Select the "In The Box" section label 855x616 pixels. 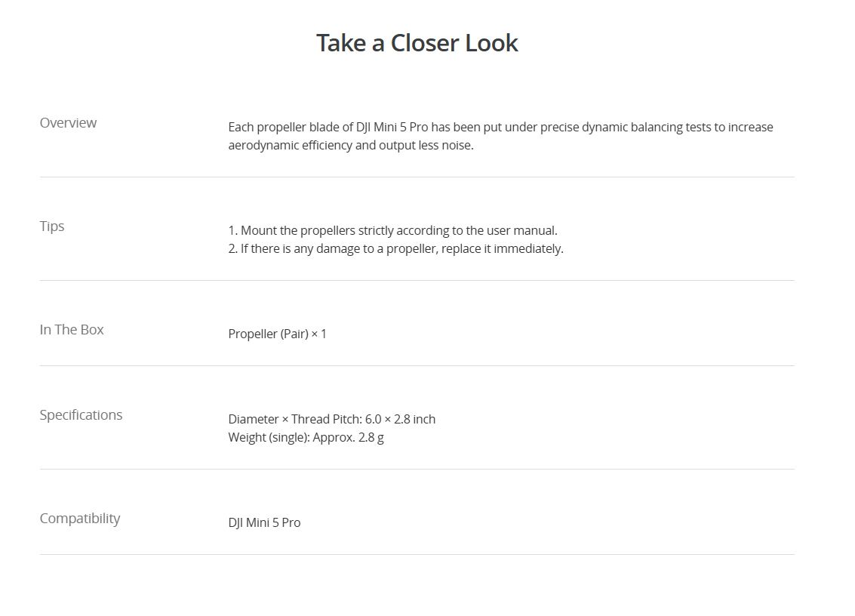click(x=72, y=330)
